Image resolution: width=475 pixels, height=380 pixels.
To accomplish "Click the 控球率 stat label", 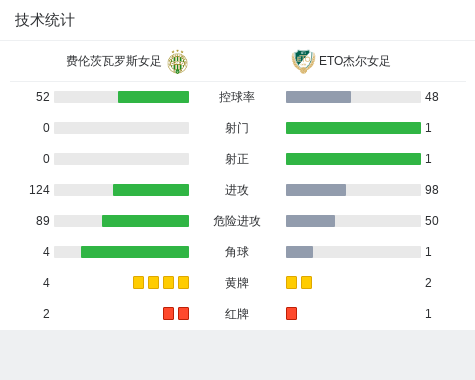I will tap(237, 97).
